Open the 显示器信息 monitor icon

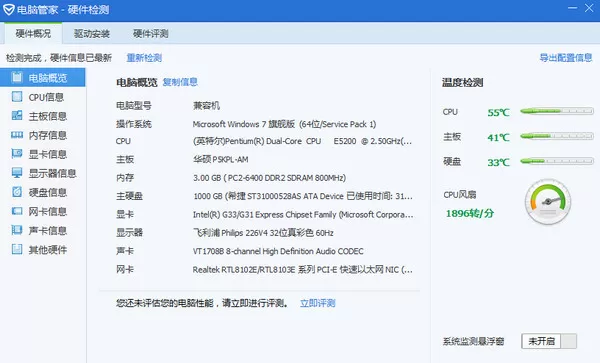(17, 173)
